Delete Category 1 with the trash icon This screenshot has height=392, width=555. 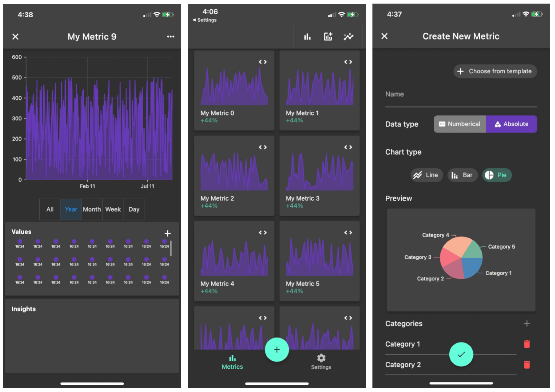(527, 344)
